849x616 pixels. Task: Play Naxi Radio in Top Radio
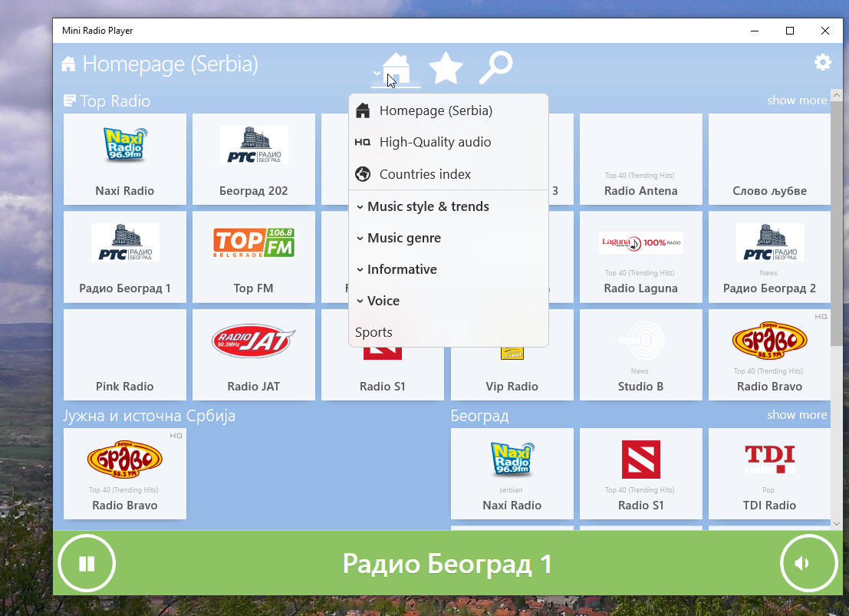(125, 160)
